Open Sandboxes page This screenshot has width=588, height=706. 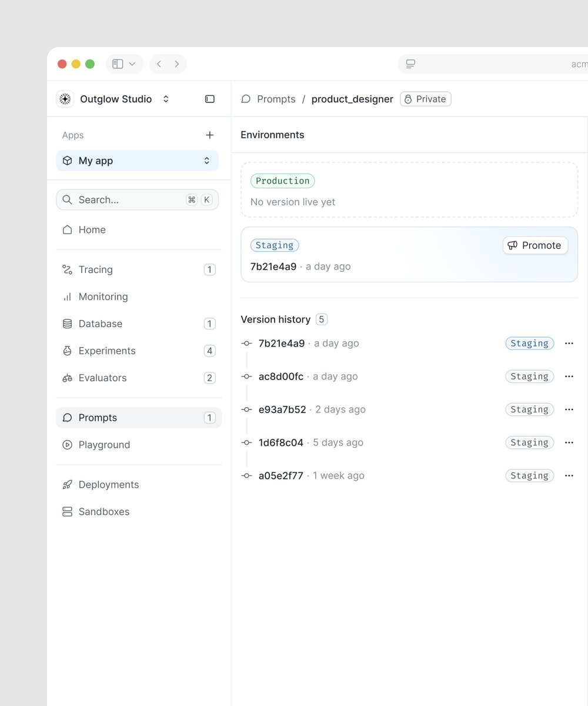click(139, 512)
